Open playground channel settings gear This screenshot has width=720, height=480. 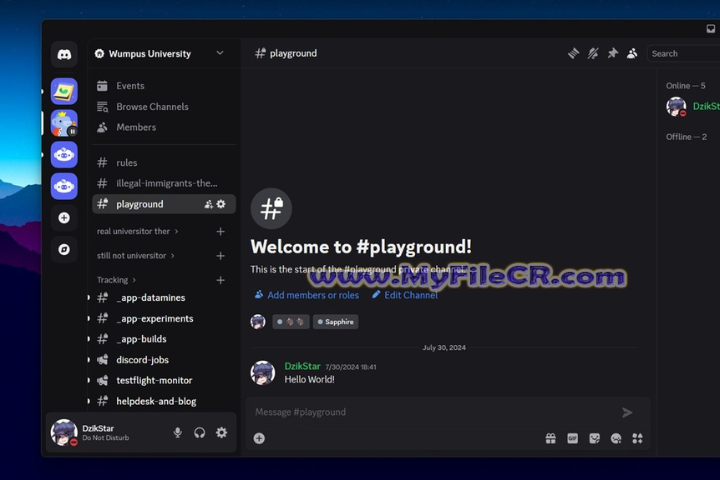221,204
